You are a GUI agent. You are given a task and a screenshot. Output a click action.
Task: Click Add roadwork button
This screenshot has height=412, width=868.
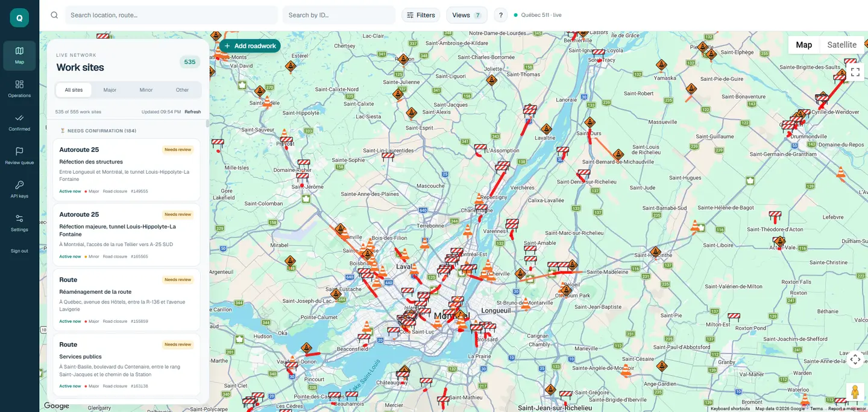point(250,46)
